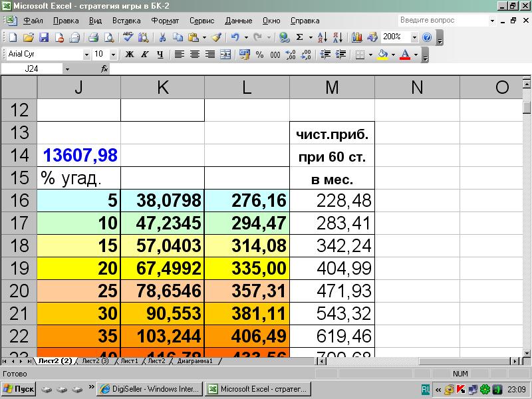Open the Формат menu

[165, 21]
